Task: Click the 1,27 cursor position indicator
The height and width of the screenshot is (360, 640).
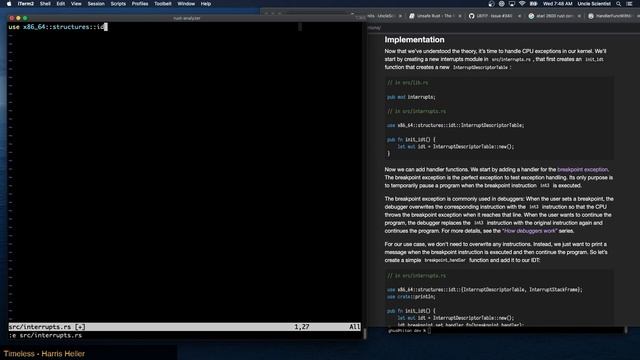Action: (x=302, y=327)
